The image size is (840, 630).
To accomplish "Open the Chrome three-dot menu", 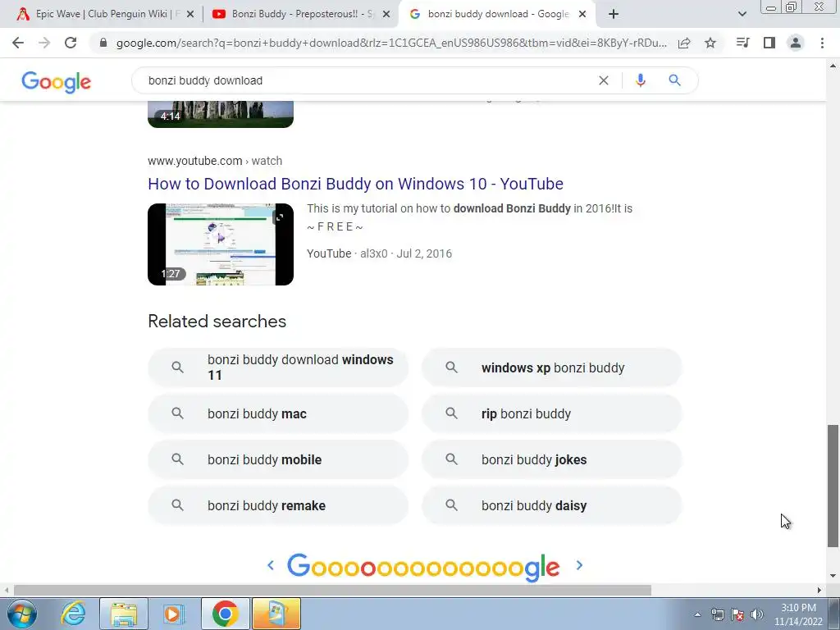I will coord(822,43).
